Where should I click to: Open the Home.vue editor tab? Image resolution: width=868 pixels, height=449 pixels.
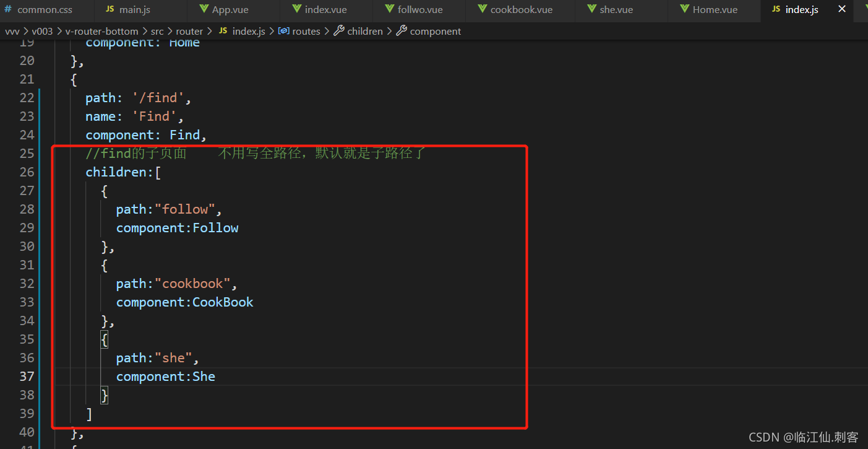[x=715, y=10]
